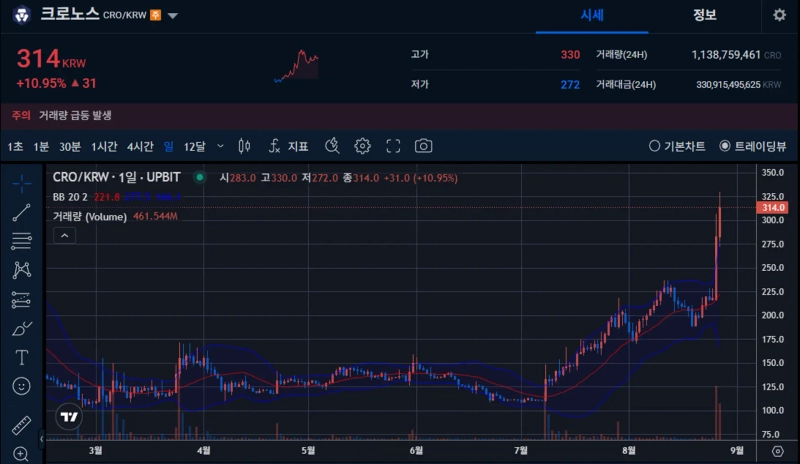Switch to the 시세 tab
This screenshot has height=464, width=800.
click(x=593, y=16)
